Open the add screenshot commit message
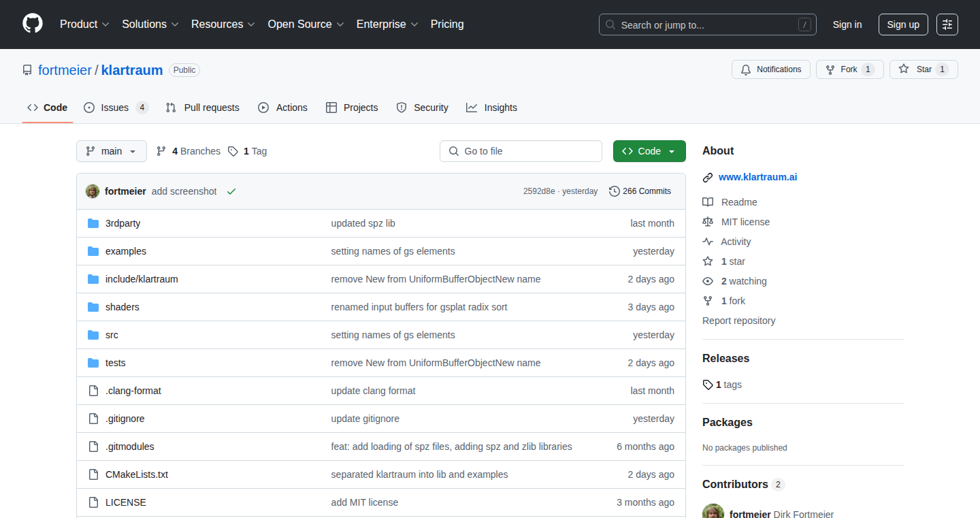The width and height of the screenshot is (980, 518). [x=184, y=191]
